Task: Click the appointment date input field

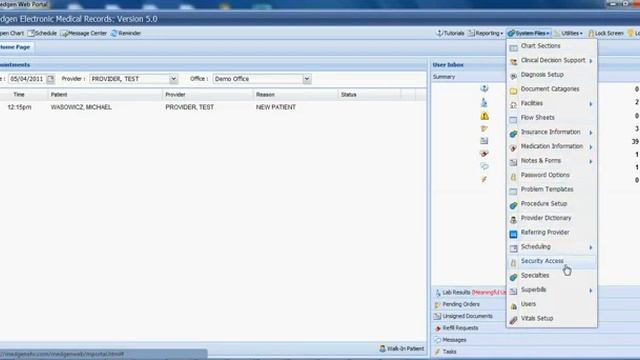Action: 27,79
